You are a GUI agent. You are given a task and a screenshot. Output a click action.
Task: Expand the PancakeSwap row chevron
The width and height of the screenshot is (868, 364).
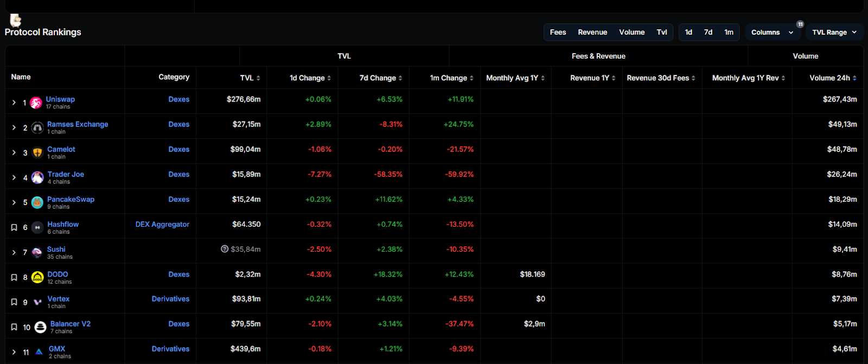(x=14, y=202)
